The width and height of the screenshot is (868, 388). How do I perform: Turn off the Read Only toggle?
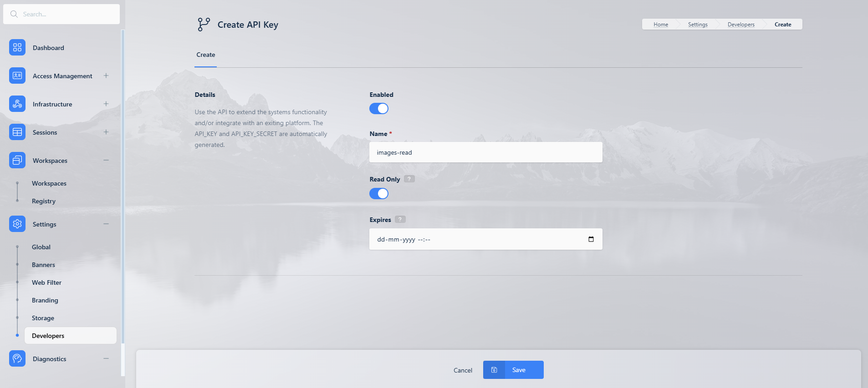click(x=378, y=194)
